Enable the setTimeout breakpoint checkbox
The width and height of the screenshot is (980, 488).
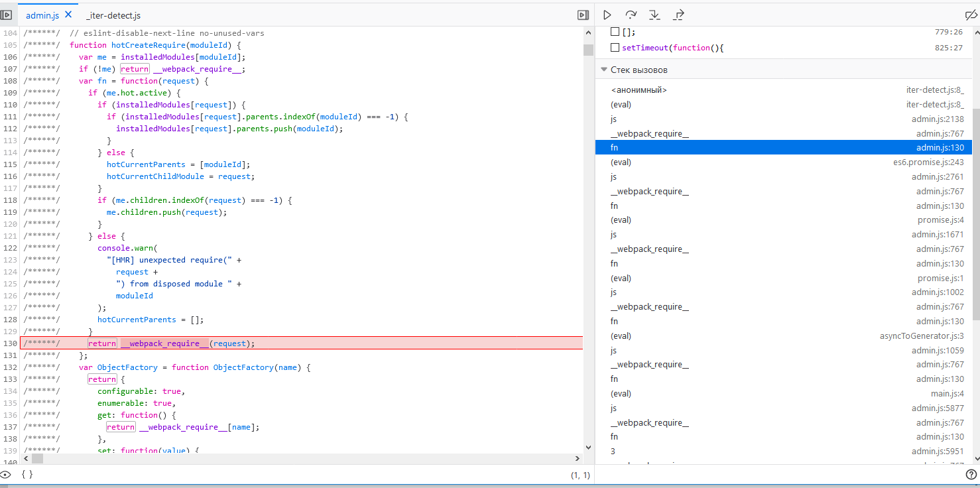(x=613, y=48)
